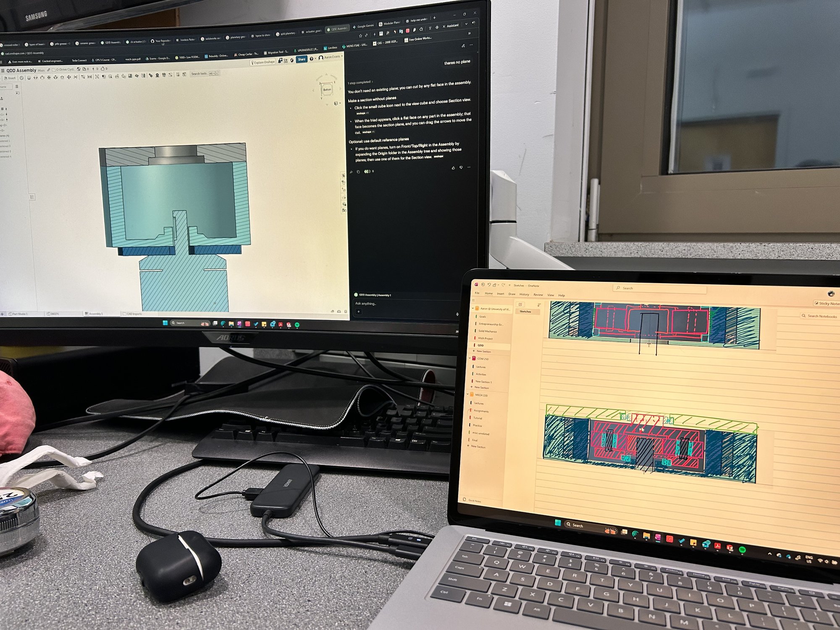The height and width of the screenshot is (630, 840).
Task: Click the plus attachment button in chat box
Action: click(358, 312)
